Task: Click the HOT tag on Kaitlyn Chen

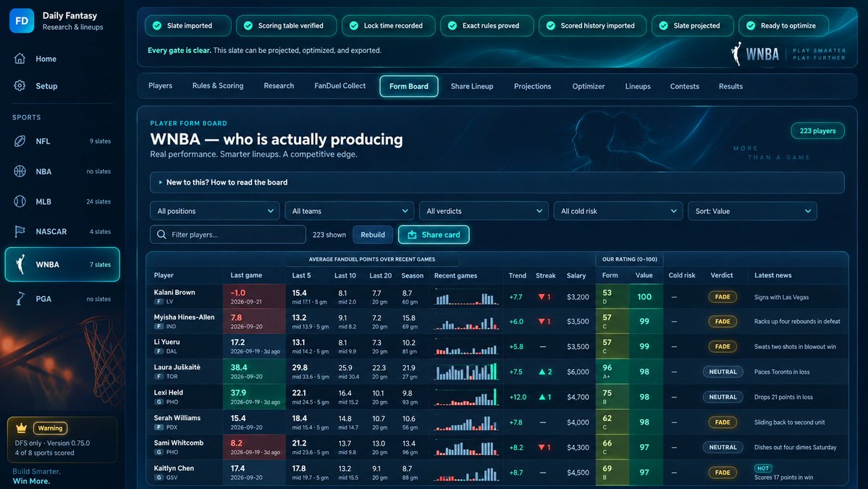Action: pyautogui.click(x=763, y=469)
